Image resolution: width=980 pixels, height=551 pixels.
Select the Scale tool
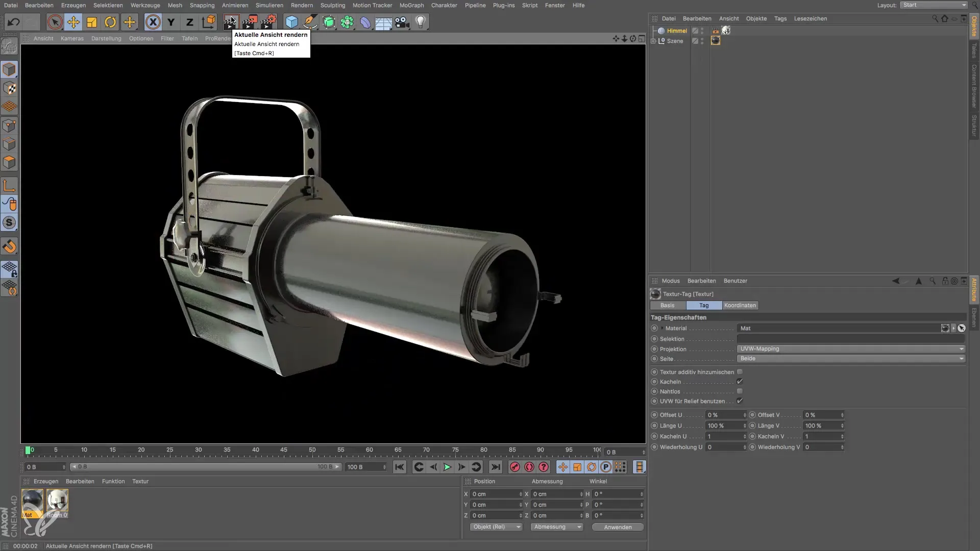92,22
